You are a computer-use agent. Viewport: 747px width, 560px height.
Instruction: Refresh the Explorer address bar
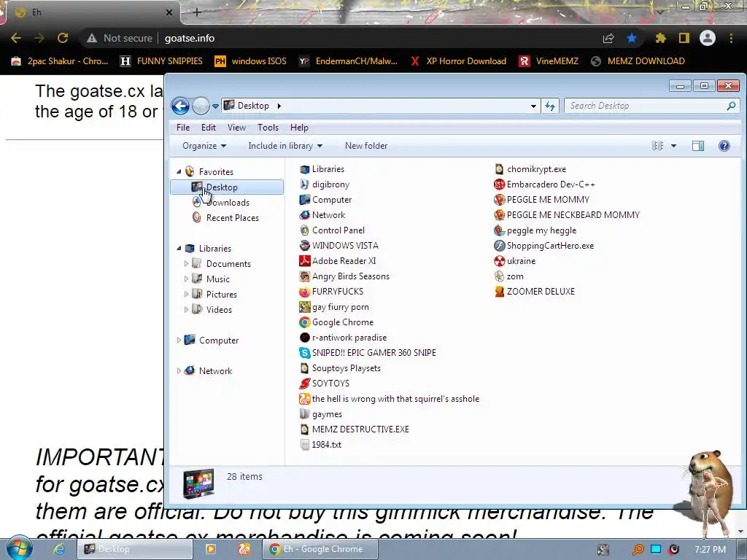tap(550, 106)
